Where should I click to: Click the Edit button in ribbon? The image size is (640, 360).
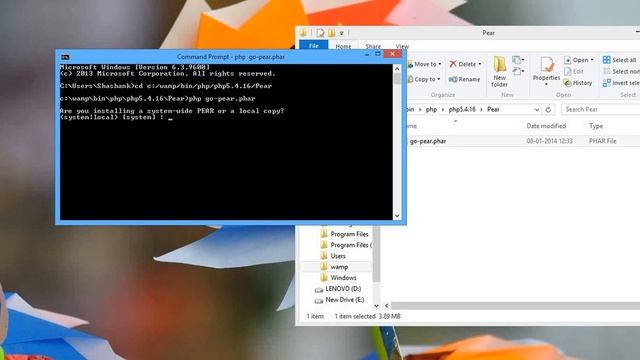tap(574, 71)
